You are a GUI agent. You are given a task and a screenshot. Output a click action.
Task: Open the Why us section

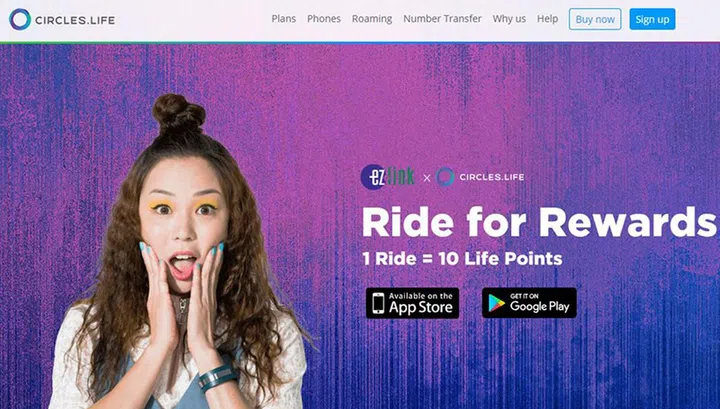click(509, 19)
